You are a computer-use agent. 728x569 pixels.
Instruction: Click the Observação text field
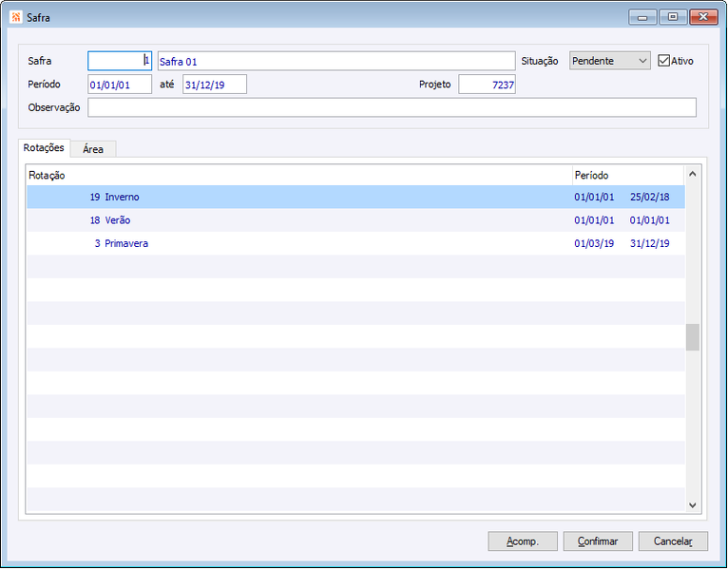[392, 107]
